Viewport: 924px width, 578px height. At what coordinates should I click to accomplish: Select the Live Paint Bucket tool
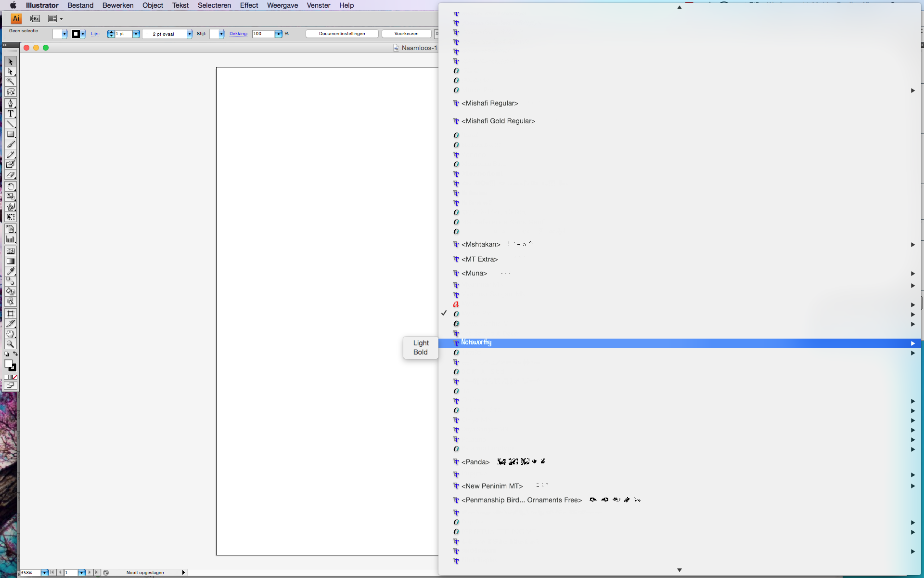(x=11, y=291)
